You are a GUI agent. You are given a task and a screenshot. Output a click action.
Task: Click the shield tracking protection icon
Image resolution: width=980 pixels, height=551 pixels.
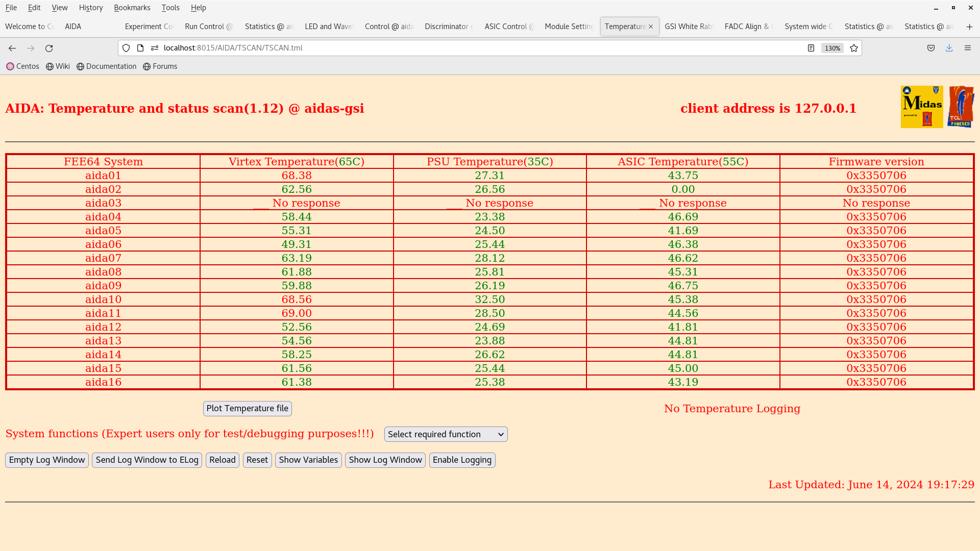(x=126, y=48)
